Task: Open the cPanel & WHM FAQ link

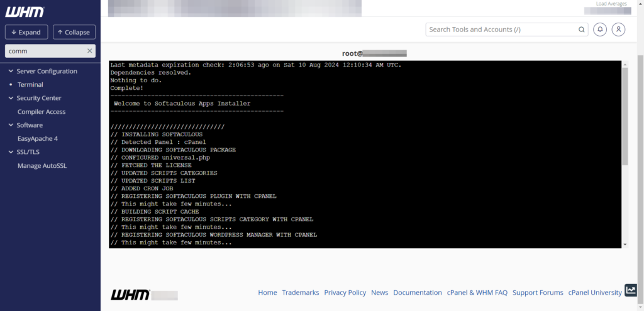Action: point(477,293)
